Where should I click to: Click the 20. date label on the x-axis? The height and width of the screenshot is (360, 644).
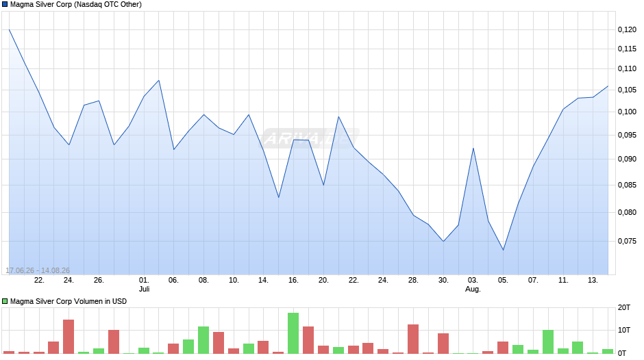(323, 280)
